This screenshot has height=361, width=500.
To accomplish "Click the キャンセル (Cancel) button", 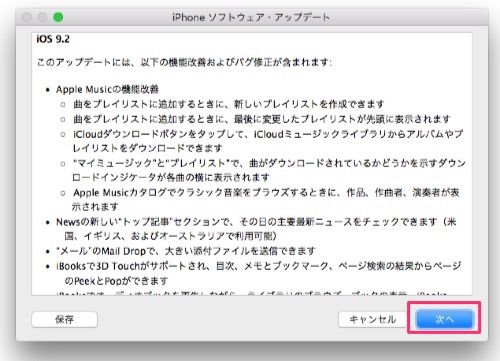I will (x=373, y=319).
